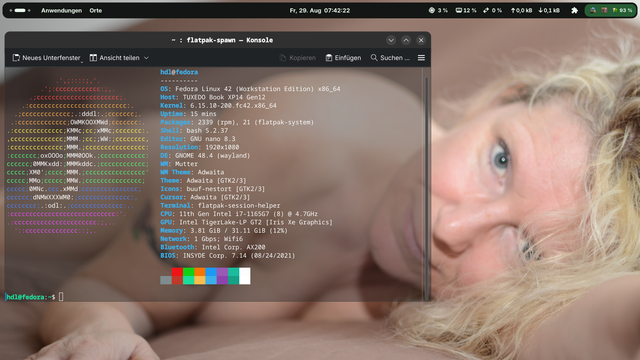Open Suchen to search terminal output
Viewport: 640px width, 360px height.
tap(390, 58)
